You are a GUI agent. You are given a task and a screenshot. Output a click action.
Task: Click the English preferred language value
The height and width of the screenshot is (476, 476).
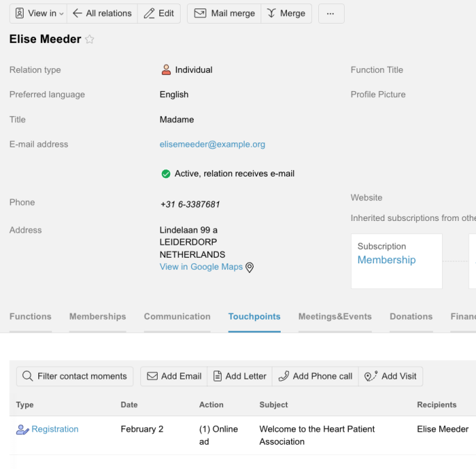tap(174, 95)
